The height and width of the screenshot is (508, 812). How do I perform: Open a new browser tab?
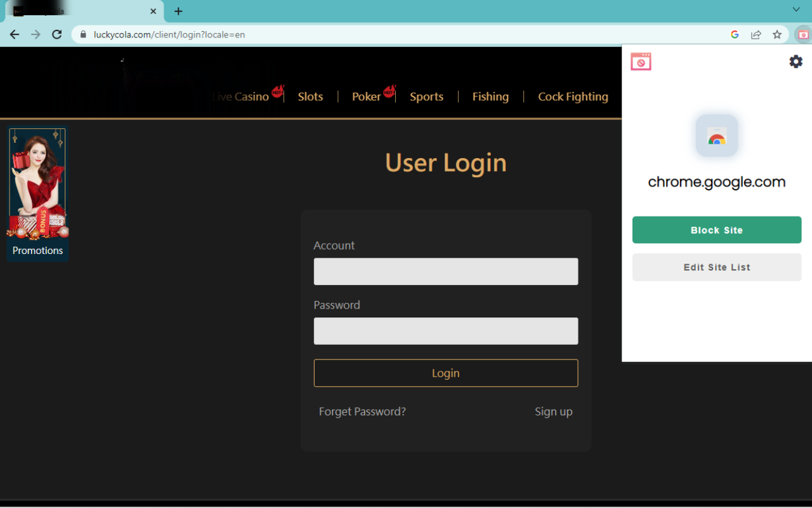[178, 11]
